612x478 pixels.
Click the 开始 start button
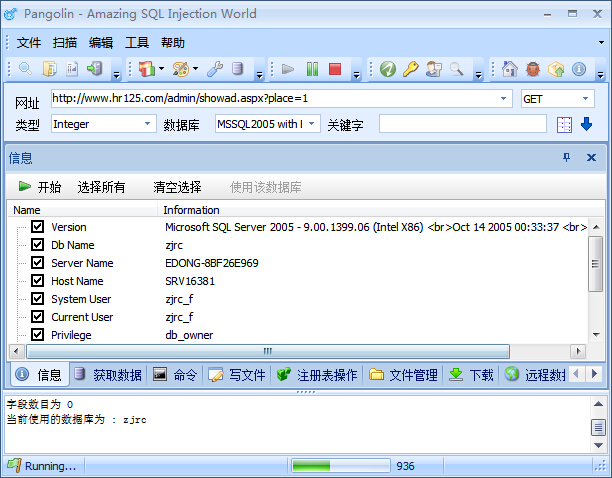point(40,187)
